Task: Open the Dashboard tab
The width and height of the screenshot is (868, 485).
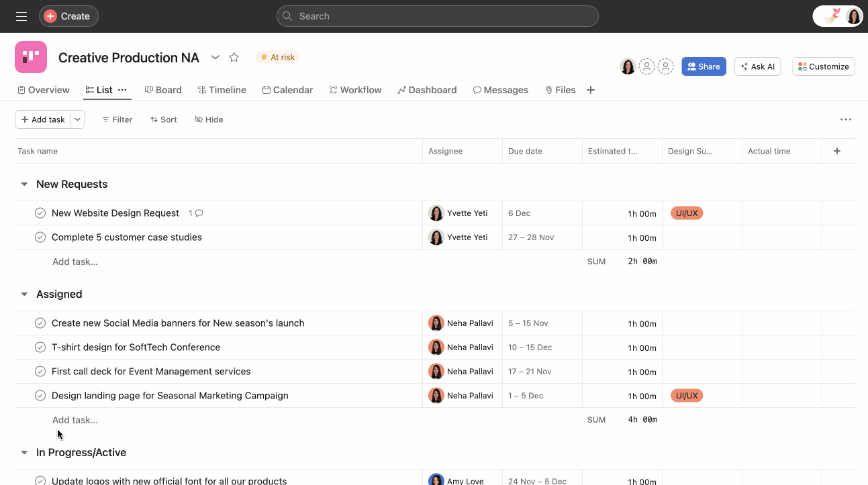Action: click(427, 90)
